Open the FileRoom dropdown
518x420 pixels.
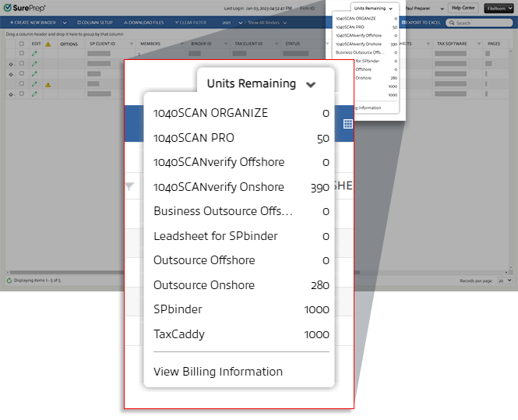[499, 9]
